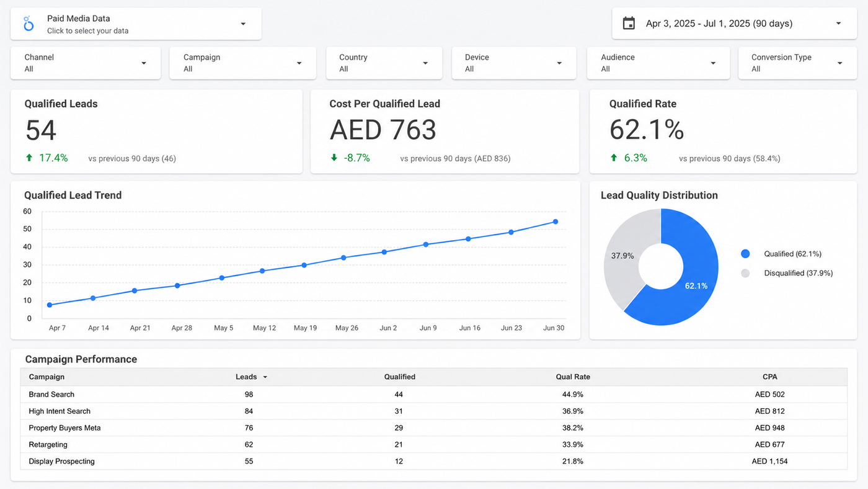Click the Apr 7 data point on trend line
This screenshot has width=868, height=489.
click(50, 305)
